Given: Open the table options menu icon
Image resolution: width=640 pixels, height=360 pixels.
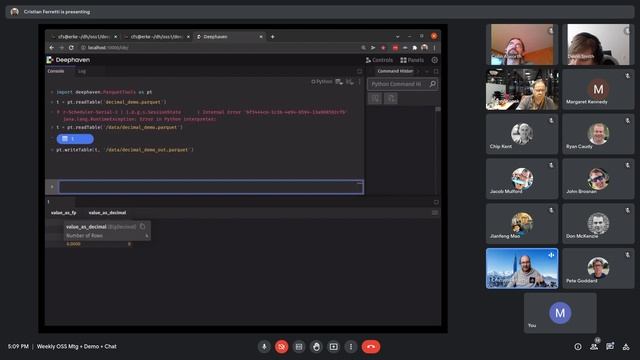Looking at the screenshot, I should [435, 213].
